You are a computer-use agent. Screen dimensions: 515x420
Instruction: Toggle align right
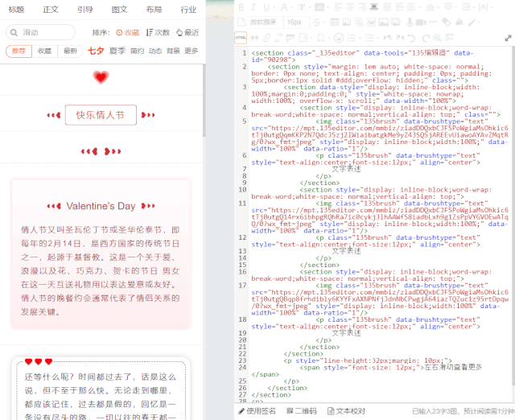[x=362, y=7]
